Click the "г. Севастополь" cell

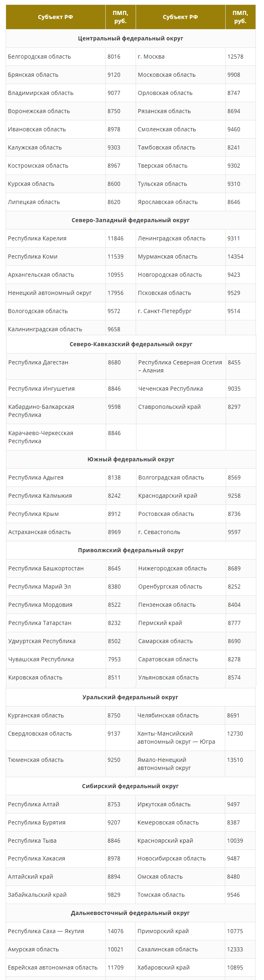(181, 532)
